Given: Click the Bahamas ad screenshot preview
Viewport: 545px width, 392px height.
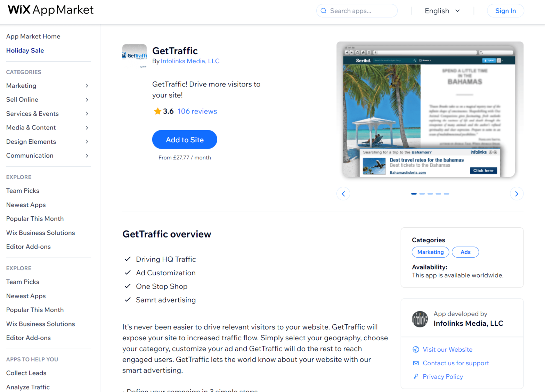Looking at the screenshot, I should tap(430, 111).
